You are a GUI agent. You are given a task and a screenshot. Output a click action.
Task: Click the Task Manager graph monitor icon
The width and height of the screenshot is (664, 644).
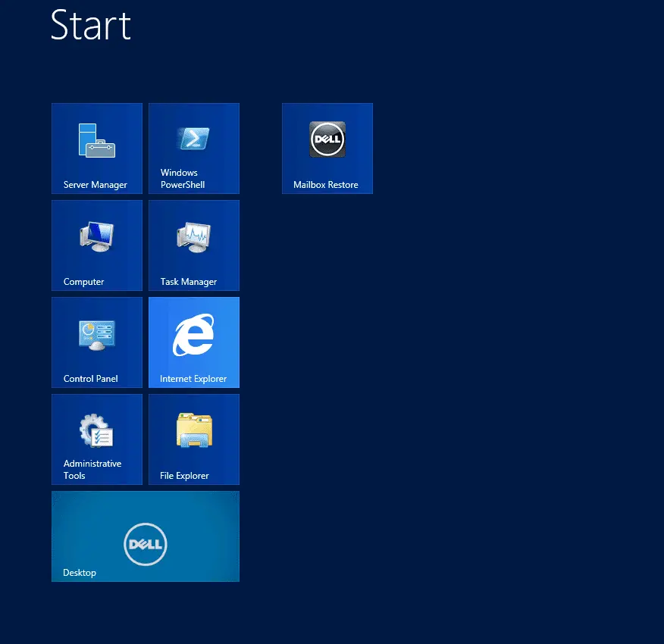tap(193, 236)
